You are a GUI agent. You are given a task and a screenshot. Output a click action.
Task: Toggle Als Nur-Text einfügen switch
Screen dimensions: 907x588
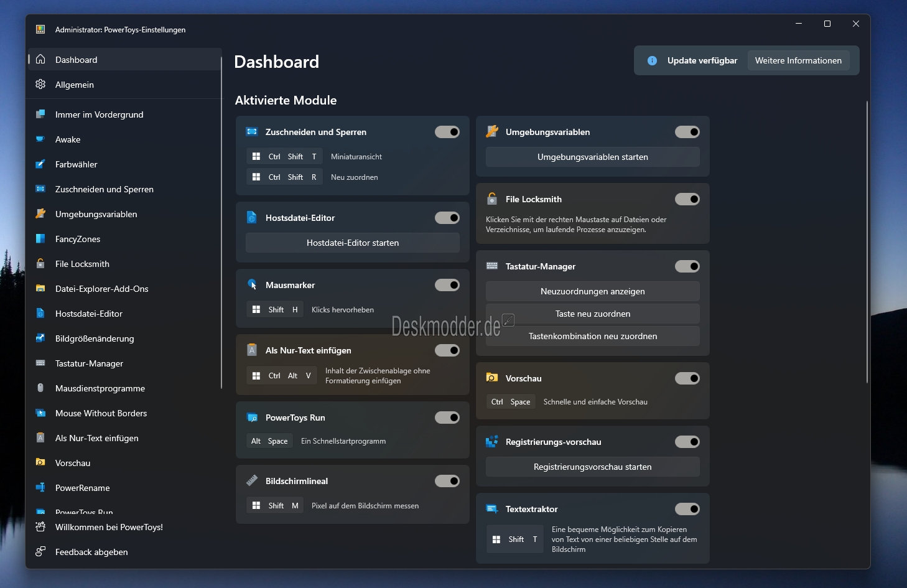[447, 350]
